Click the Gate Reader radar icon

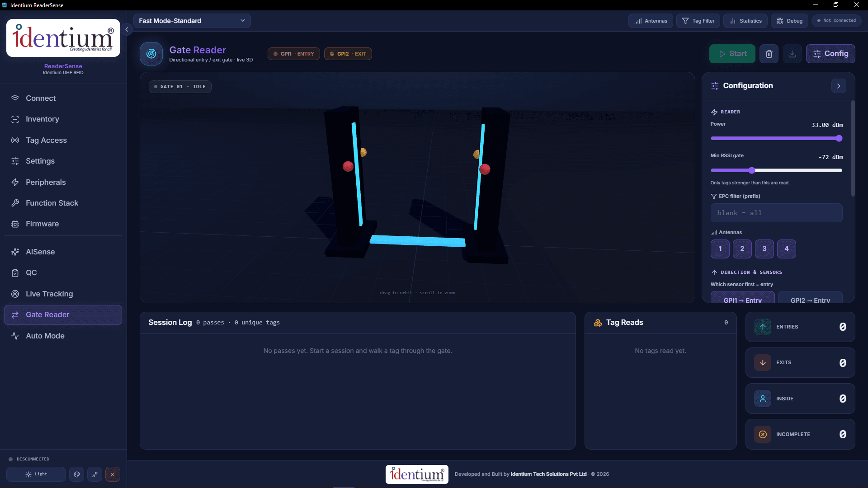tap(151, 54)
